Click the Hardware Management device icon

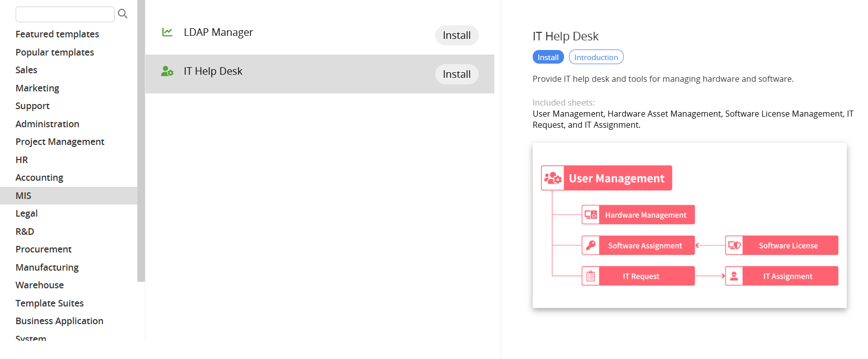click(591, 215)
